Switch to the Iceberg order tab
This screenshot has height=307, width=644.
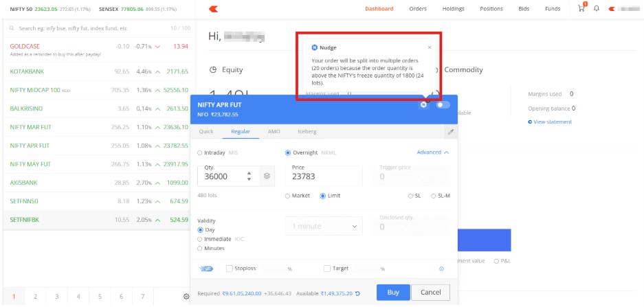click(307, 131)
